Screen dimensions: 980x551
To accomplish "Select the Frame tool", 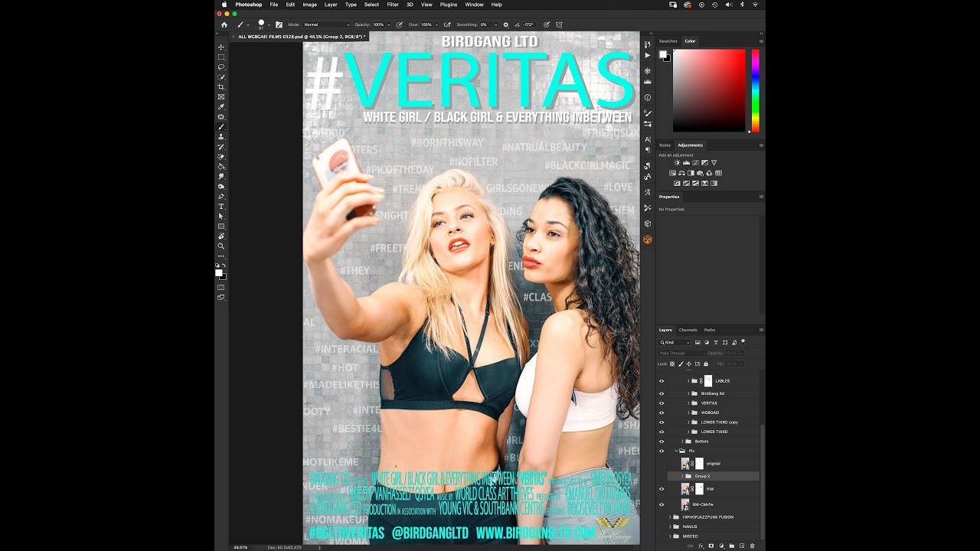I will (x=221, y=97).
